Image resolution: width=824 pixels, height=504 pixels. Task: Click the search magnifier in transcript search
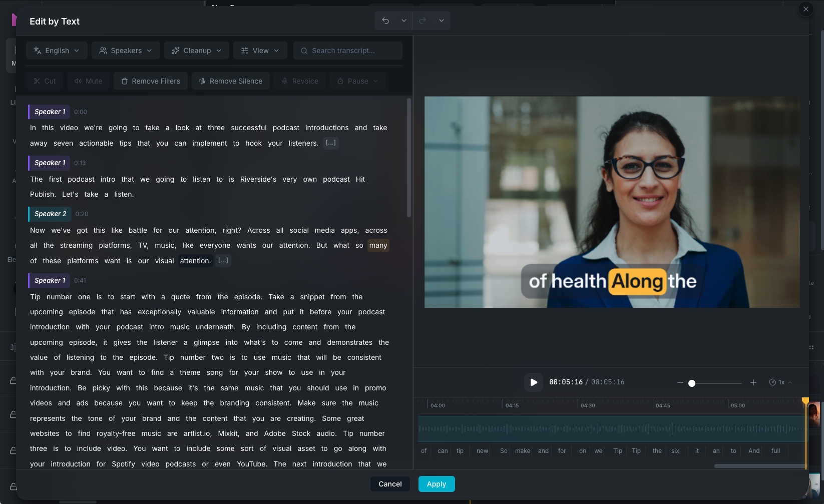[x=304, y=50]
